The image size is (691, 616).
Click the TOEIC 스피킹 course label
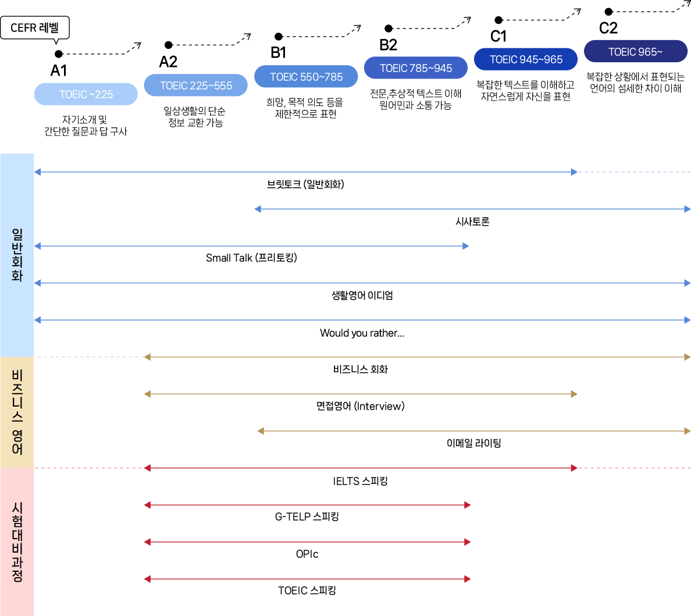(307, 590)
